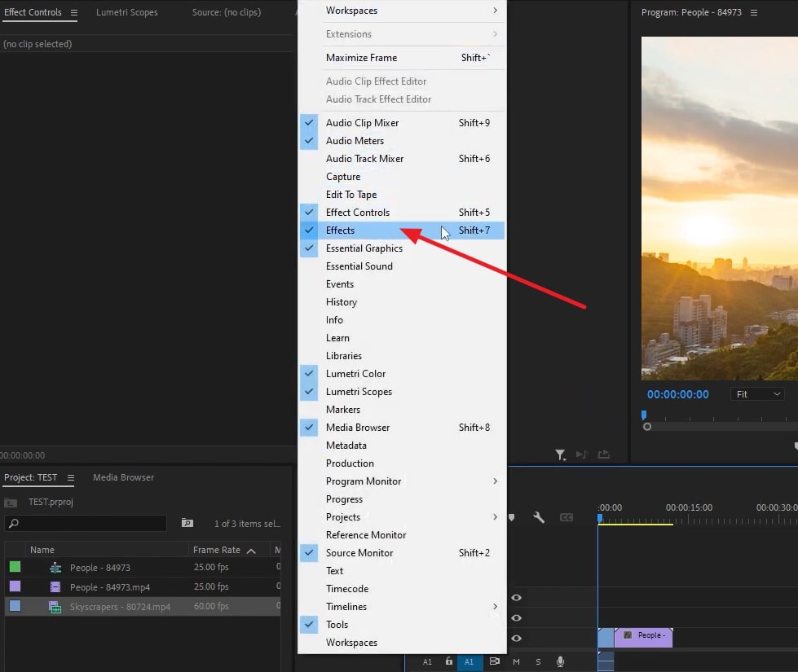Uncheck Lumetri Color in the menu

pos(355,374)
